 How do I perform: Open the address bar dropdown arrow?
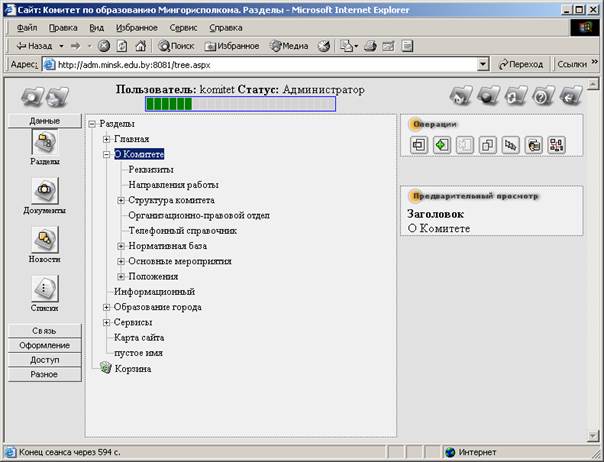click(x=483, y=65)
